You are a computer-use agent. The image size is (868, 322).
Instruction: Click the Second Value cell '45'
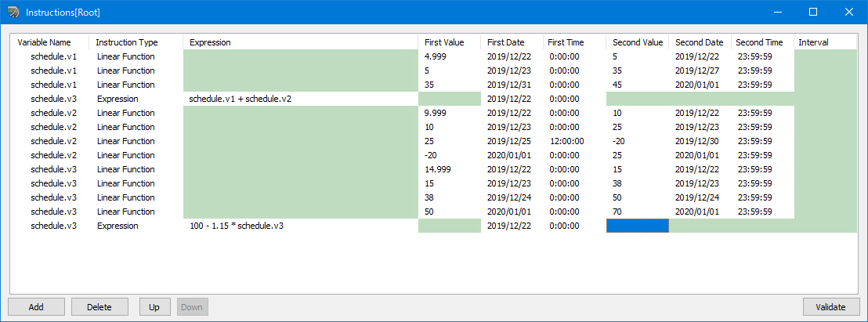click(637, 85)
